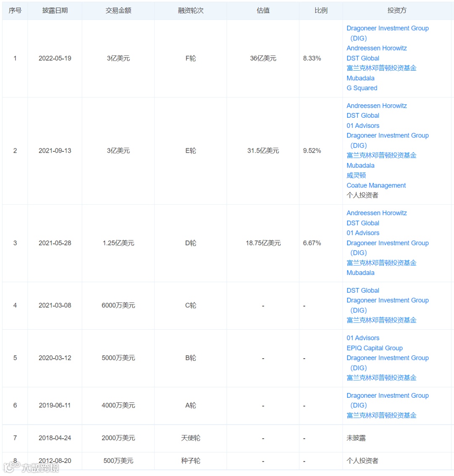
Task: Click the 5000万美元 amount cell
Action: [119, 358]
